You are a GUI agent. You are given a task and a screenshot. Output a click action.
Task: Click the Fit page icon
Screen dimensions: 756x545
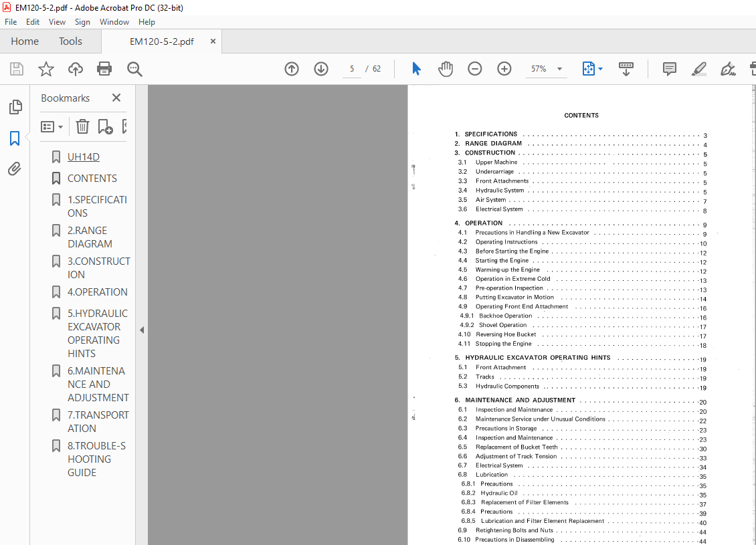[588, 69]
